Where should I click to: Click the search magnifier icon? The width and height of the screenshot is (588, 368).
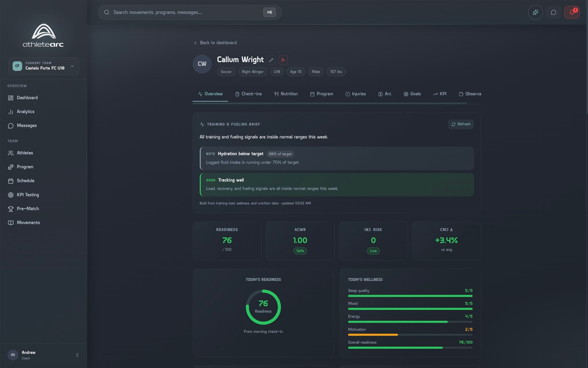107,12
